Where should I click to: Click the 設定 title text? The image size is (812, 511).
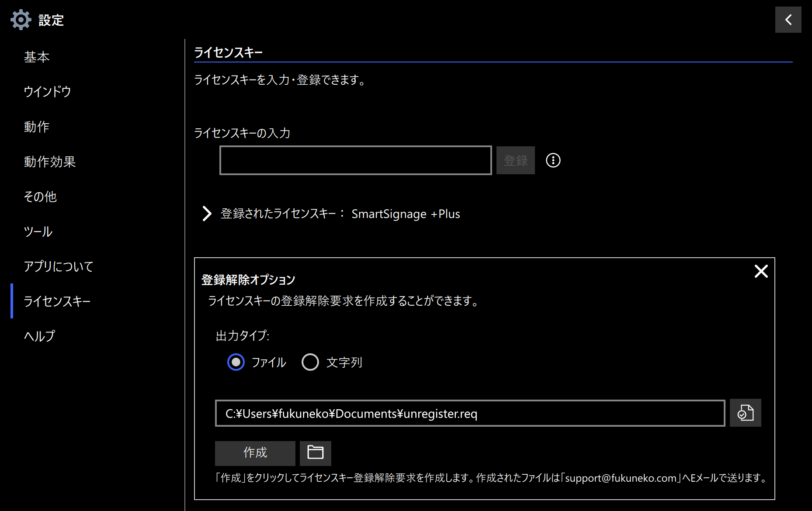coord(51,20)
